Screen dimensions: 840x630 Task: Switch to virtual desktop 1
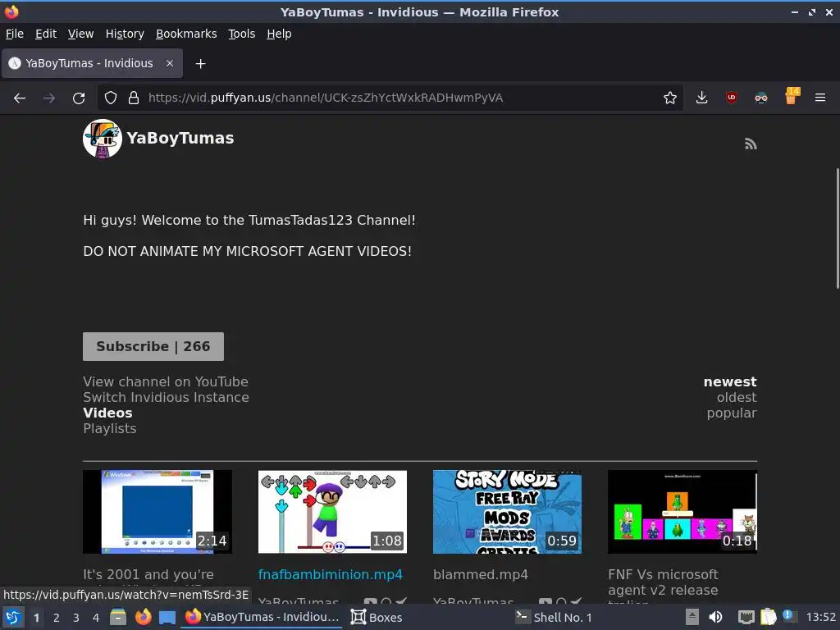[36, 618]
